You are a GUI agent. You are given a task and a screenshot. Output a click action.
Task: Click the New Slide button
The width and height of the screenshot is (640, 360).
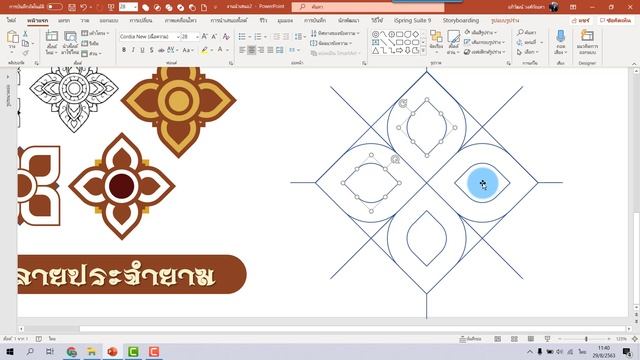coord(51,42)
